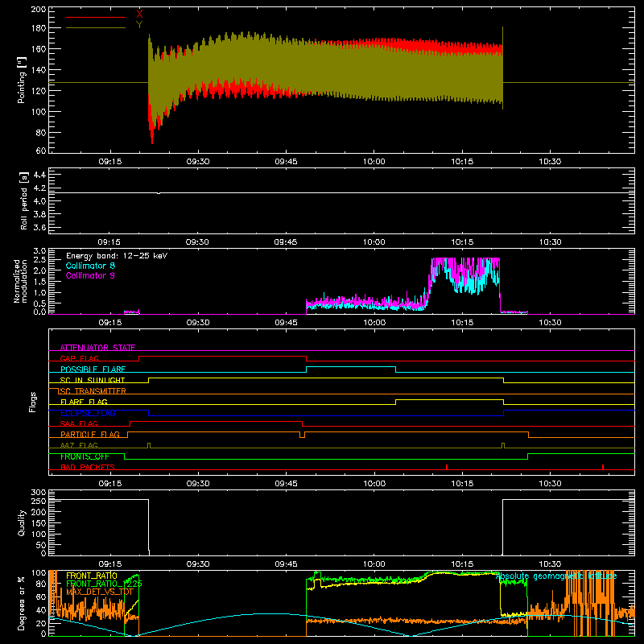Click the '200' tick on Pointing axis

coord(38,9)
